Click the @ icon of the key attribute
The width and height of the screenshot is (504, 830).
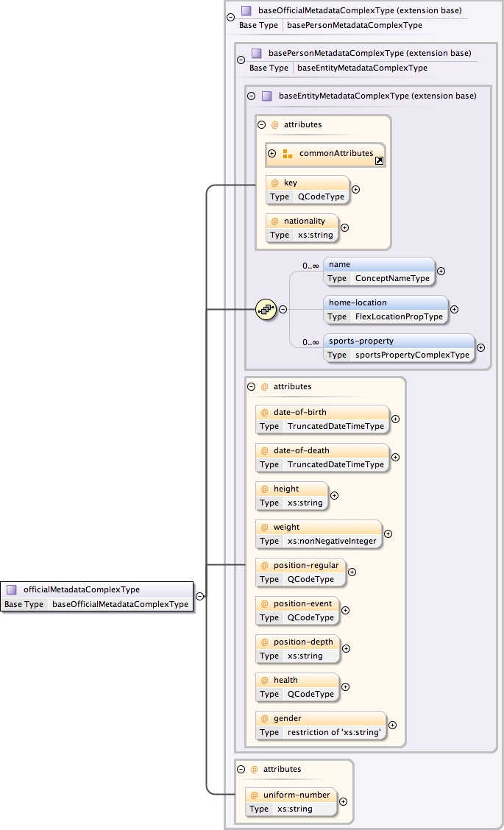274,183
